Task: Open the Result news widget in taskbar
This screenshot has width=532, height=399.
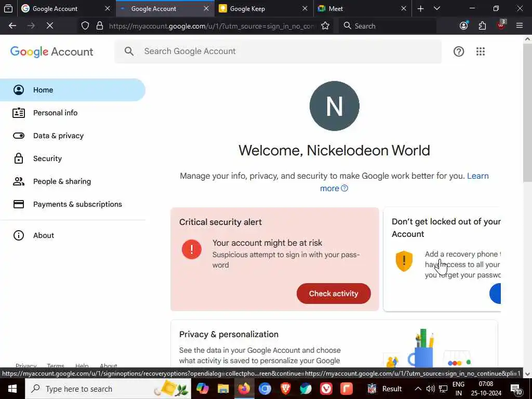Action: pos(384,389)
